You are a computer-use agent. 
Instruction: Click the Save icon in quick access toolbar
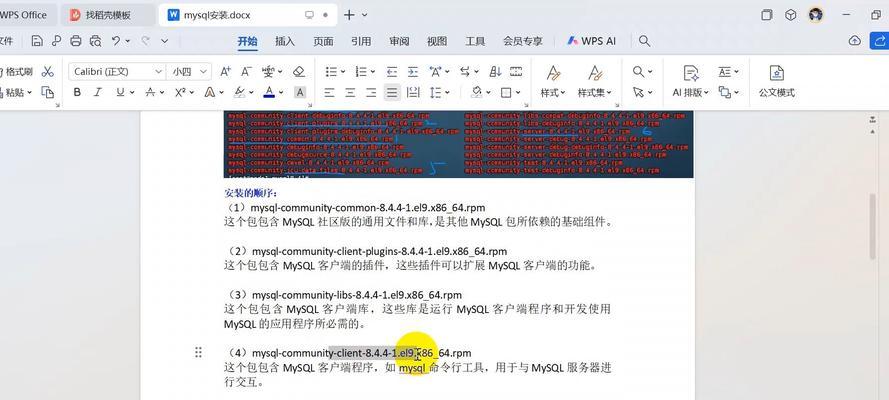click(x=37, y=41)
